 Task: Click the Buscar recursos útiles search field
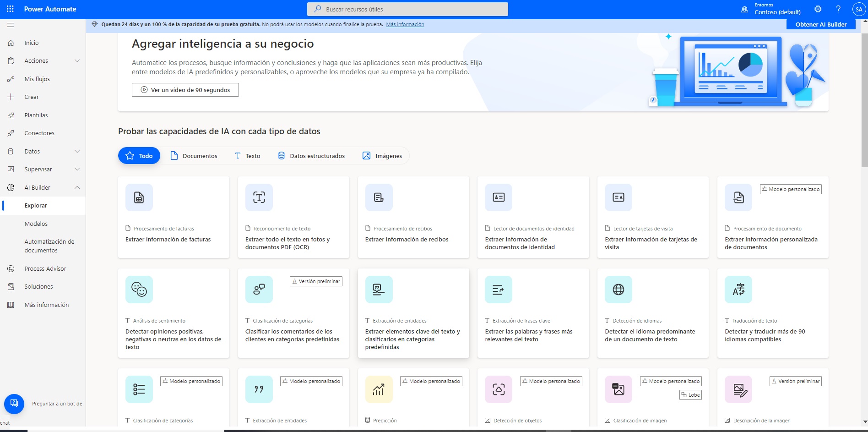click(407, 9)
